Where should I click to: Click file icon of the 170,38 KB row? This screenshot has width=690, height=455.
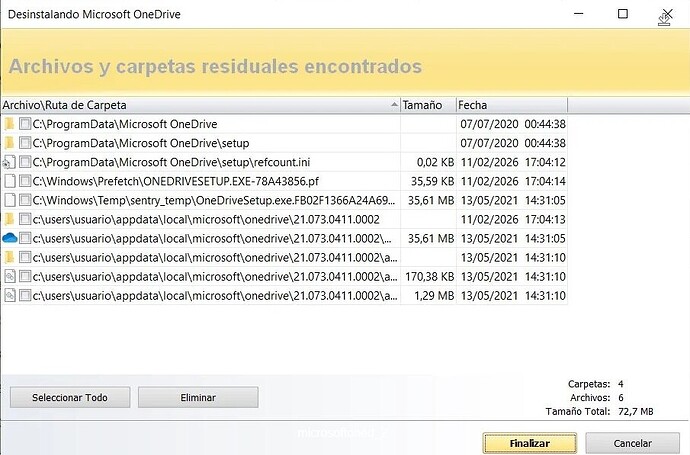pyautogui.click(x=9, y=276)
